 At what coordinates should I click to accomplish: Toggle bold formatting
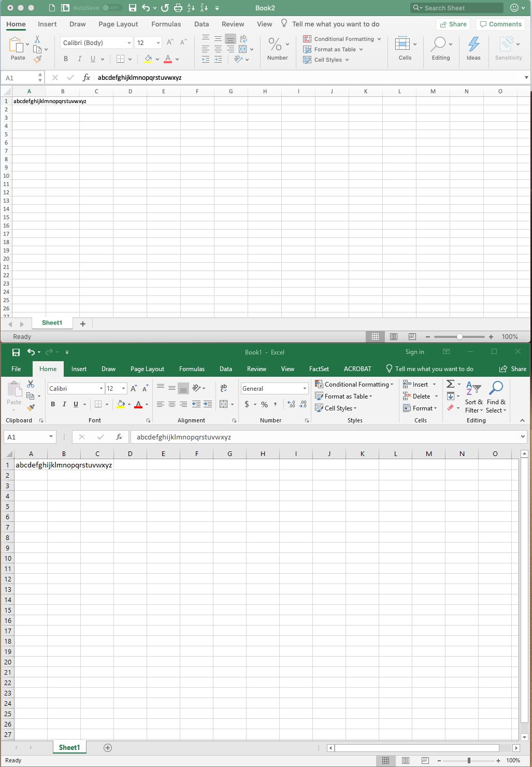click(53, 404)
